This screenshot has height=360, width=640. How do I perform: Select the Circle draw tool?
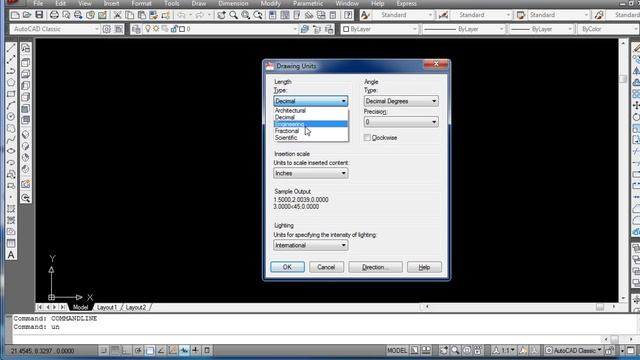click(x=11, y=117)
